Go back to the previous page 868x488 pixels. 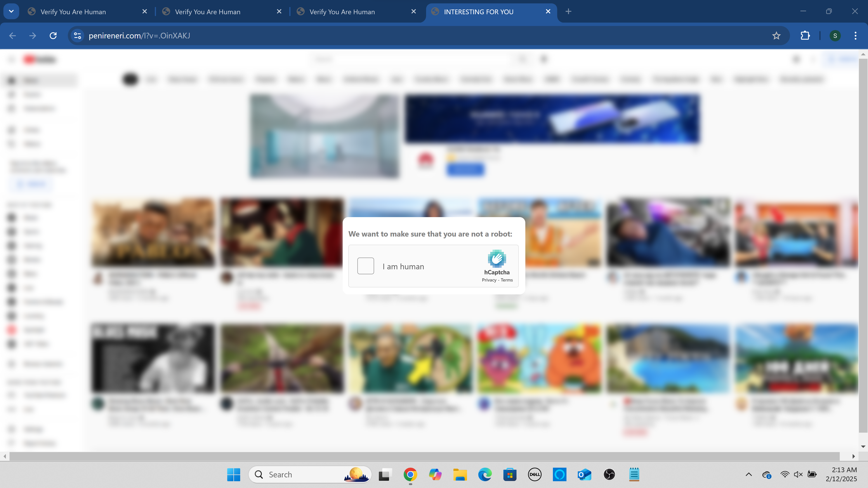12,36
